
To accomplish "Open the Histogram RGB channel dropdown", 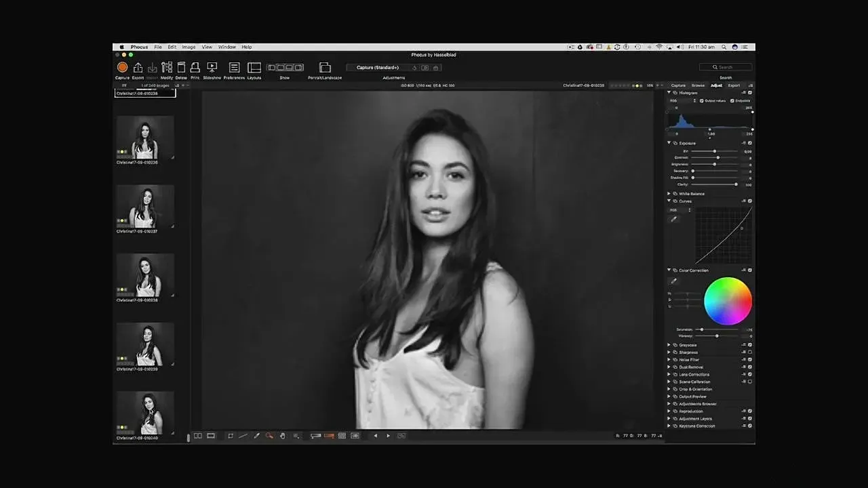I will (683, 100).
